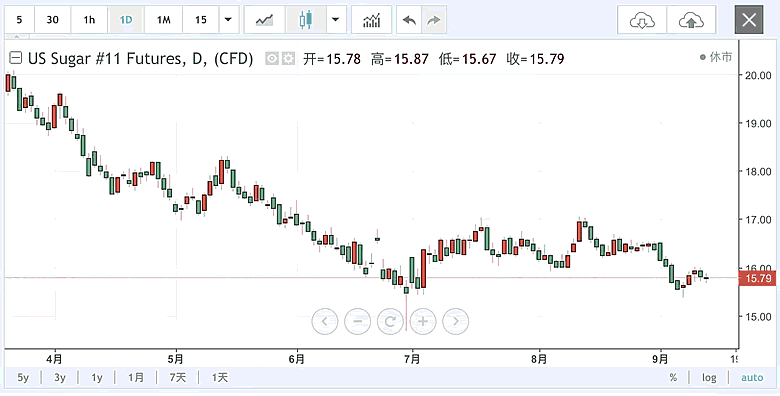Select the 30 minute interval
This screenshot has width=780, height=396.
[52, 20]
